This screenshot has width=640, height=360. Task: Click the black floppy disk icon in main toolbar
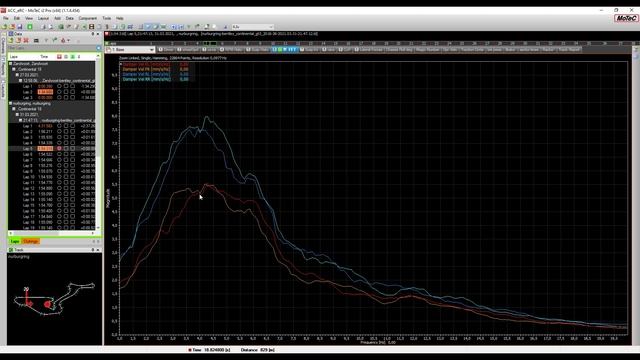point(91,27)
